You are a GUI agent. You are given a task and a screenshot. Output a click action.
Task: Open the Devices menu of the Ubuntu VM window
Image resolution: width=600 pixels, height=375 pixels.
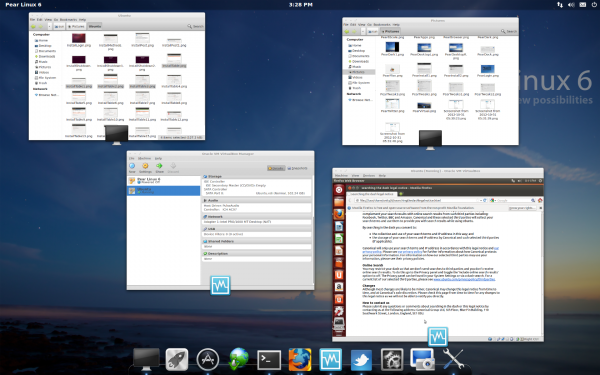pyautogui.click(x=368, y=176)
